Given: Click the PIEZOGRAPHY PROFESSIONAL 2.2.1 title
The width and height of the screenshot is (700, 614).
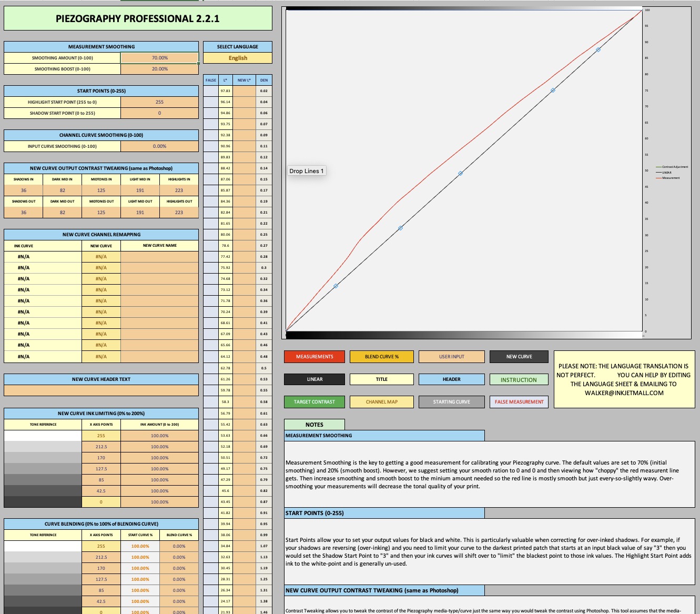Looking at the screenshot, I should click(138, 19).
